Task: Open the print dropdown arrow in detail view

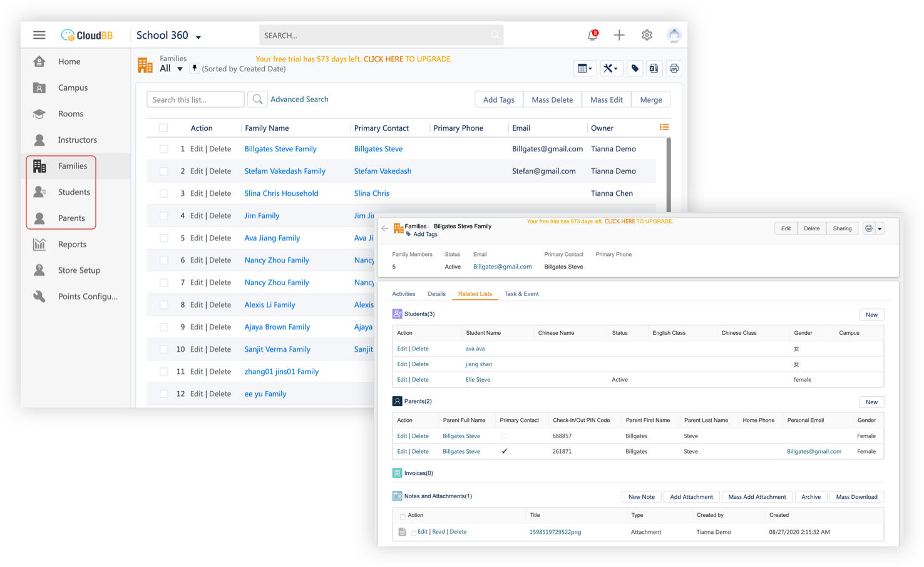Action: pyautogui.click(x=880, y=228)
